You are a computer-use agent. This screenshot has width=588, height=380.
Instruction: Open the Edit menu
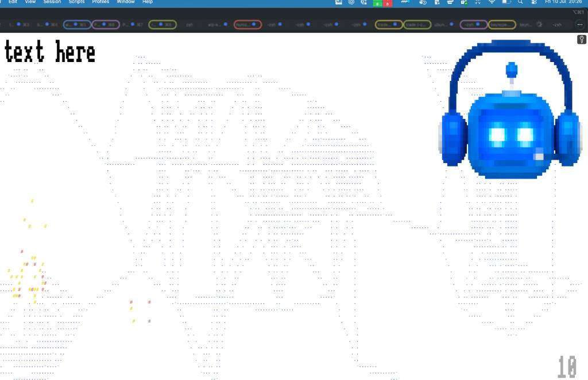(x=13, y=2)
